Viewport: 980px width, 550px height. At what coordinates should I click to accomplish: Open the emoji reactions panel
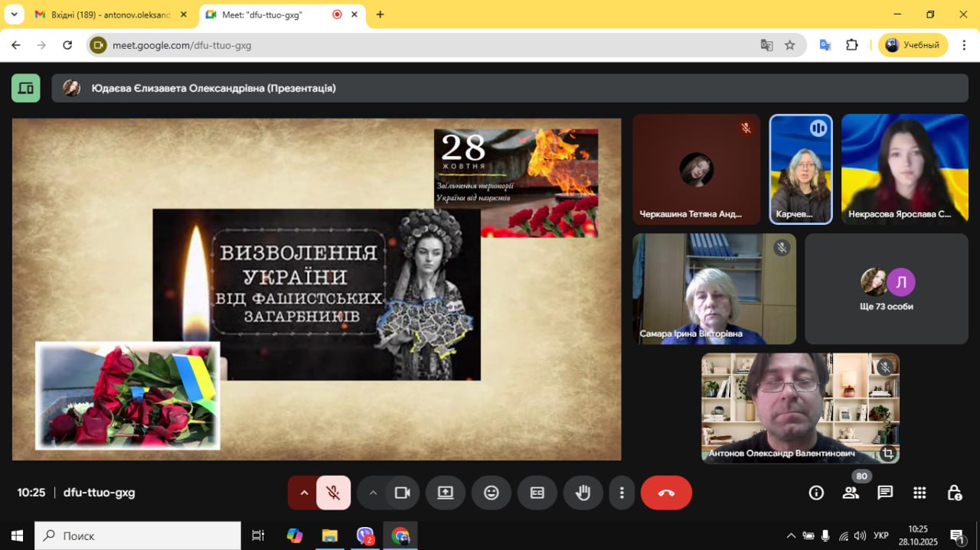(492, 493)
